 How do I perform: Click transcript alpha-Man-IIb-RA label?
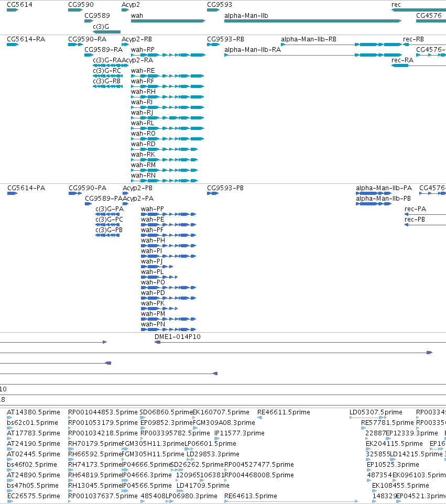tap(253, 50)
